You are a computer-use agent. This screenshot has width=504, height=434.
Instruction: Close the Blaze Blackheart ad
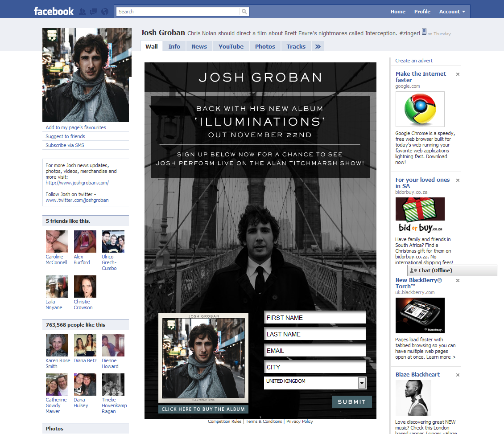click(458, 375)
